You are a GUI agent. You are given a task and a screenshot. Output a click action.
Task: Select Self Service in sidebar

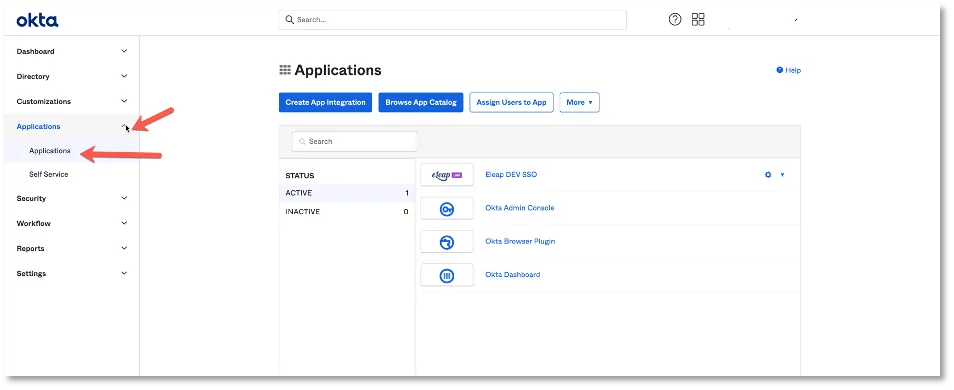[x=49, y=175]
